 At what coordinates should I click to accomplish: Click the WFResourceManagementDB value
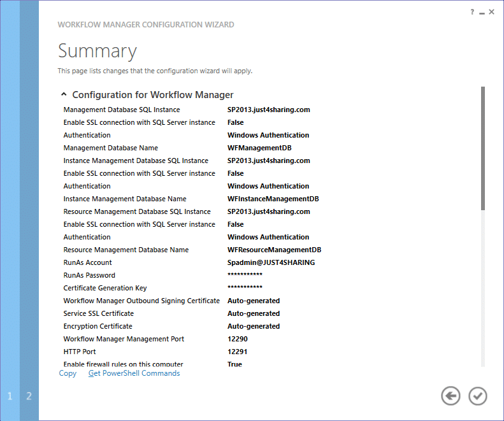[x=274, y=250]
